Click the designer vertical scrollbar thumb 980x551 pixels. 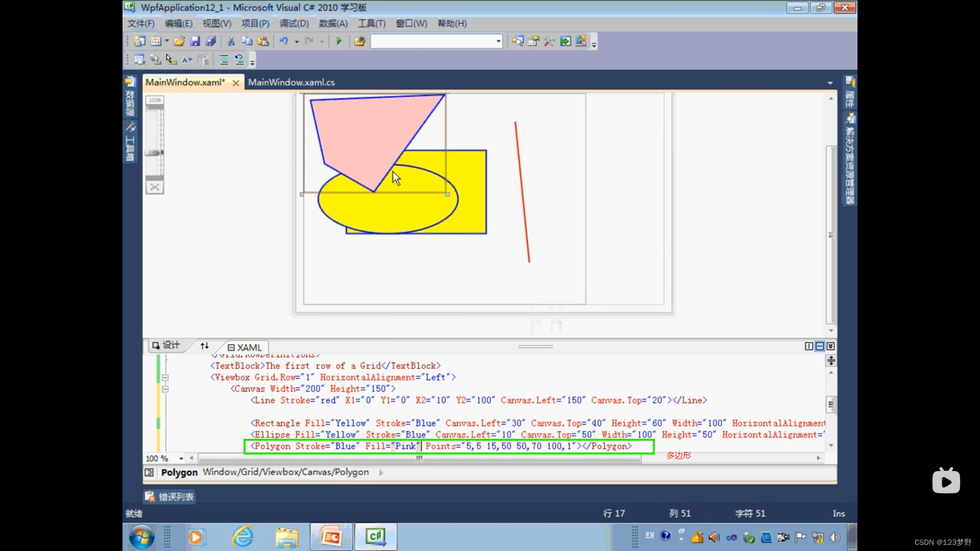pyautogui.click(x=831, y=235)
